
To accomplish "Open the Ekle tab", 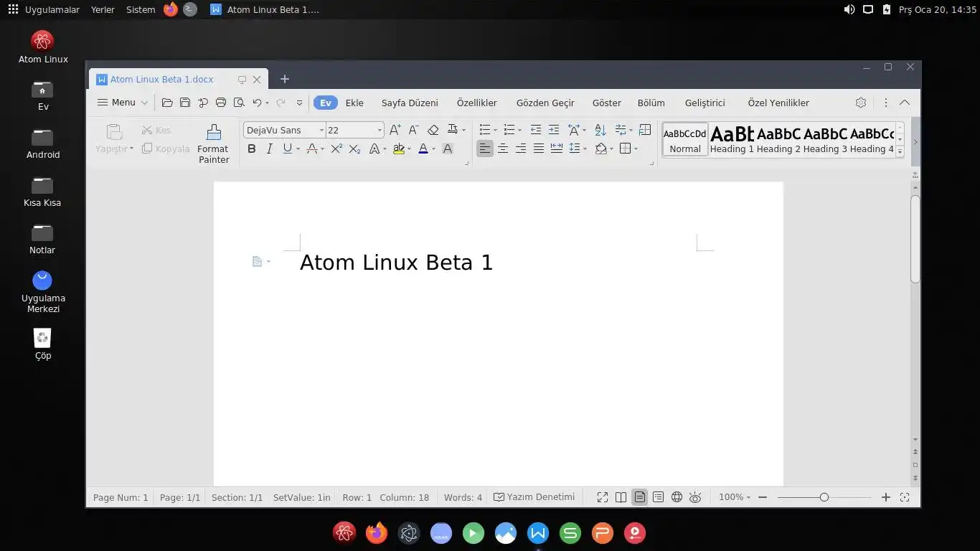I will pyautogui.click(x=354, y=103).
